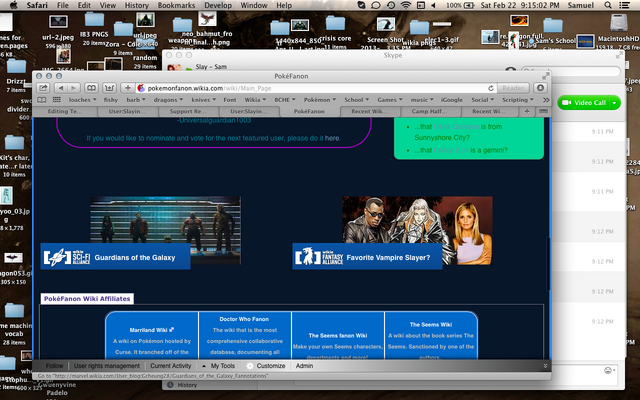Expand the School bookmarks folder

356,100
